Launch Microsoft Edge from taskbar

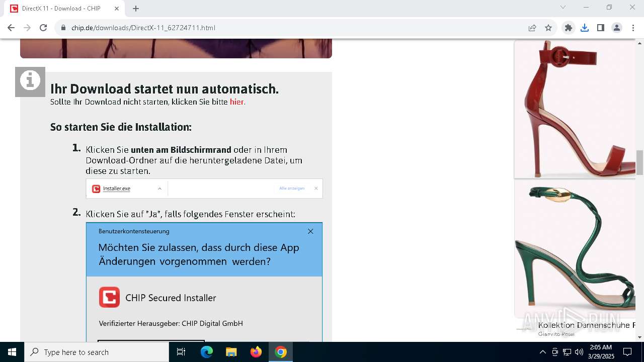click(207, 352)
